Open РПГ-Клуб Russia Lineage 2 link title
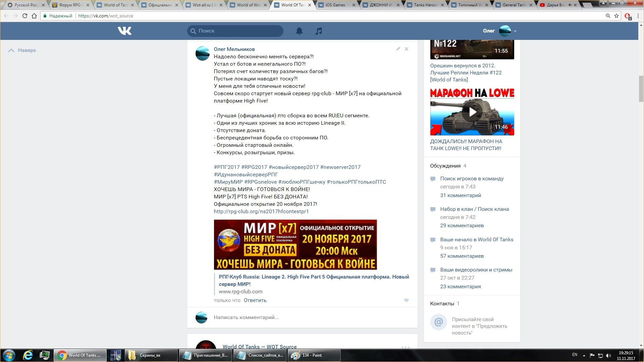 314,281
